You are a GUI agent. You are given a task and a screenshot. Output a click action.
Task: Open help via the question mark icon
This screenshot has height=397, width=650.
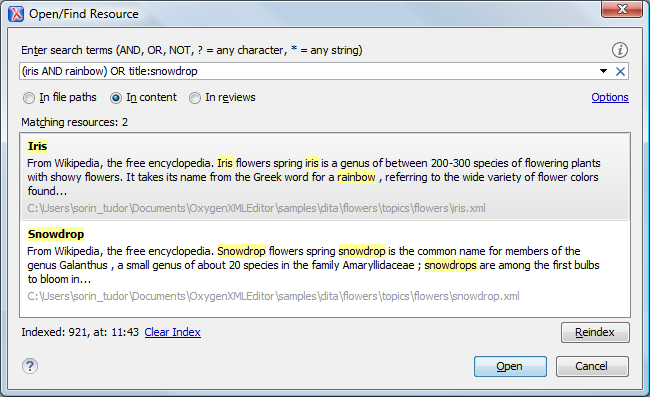pyautogui.click(x=30, y=366)
